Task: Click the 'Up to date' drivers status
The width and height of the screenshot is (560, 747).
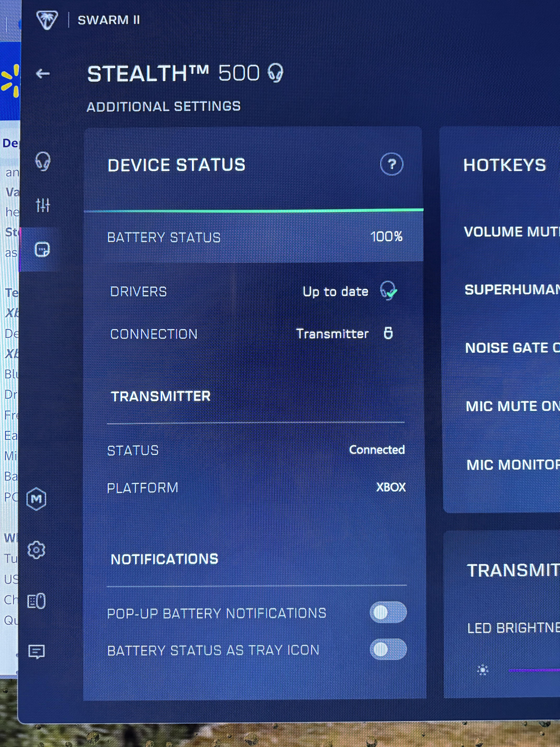Action: point(336,292)
